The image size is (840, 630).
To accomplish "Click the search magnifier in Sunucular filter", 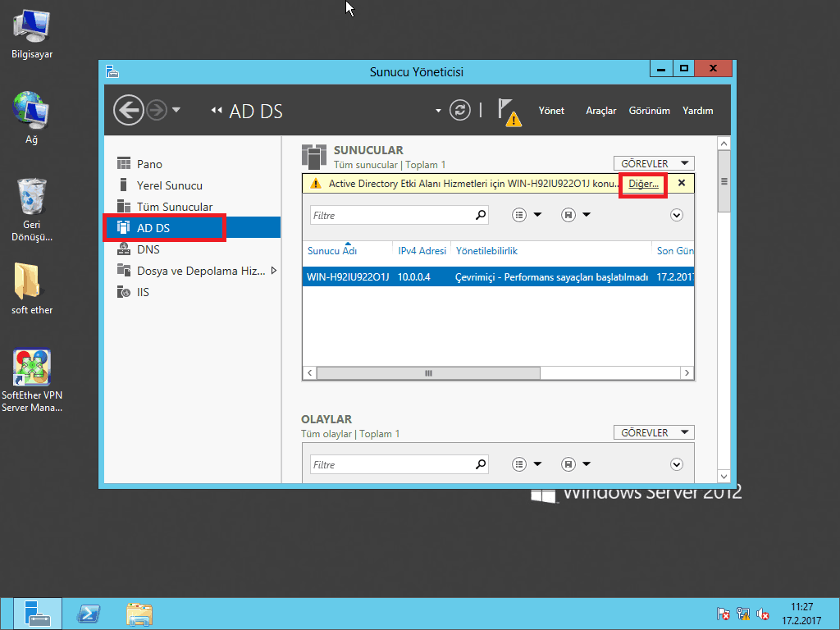I will pyautogui.click(x=481, y=215).
